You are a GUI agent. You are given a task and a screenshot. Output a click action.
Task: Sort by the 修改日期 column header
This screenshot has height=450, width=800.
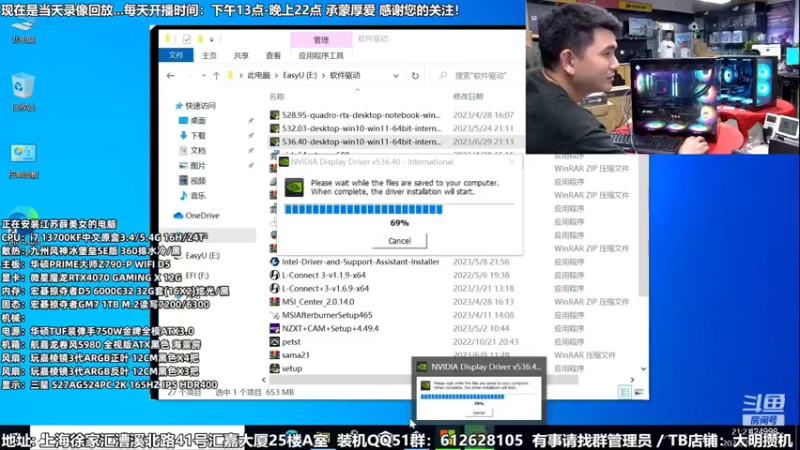pyautogui.click(x=468, y=96)
